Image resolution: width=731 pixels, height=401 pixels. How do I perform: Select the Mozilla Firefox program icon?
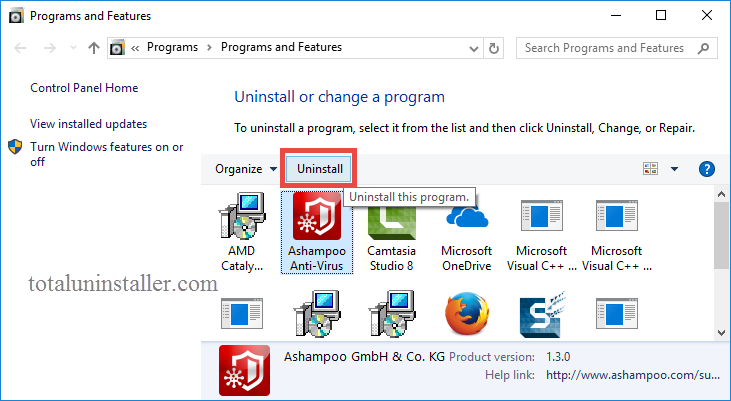466,314
